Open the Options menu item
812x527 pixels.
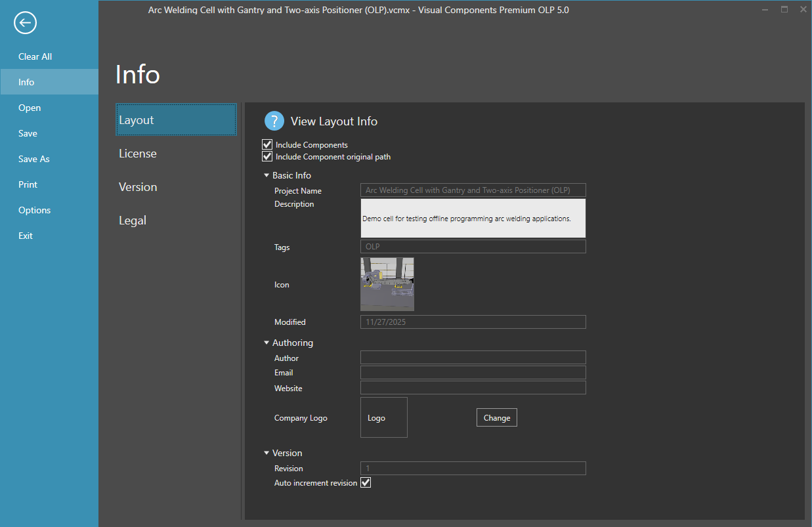click(34, 210)
